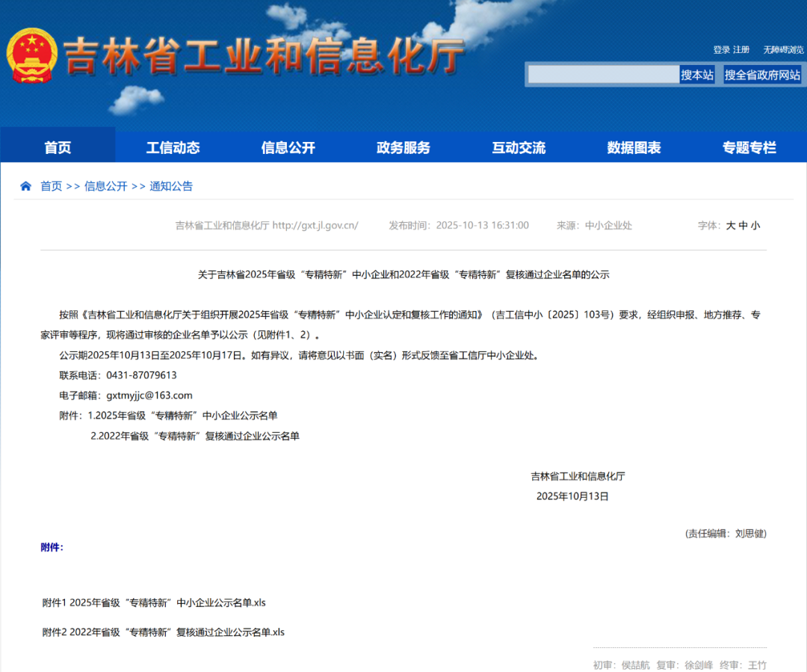Click the article title text

[x=403, y=275]
